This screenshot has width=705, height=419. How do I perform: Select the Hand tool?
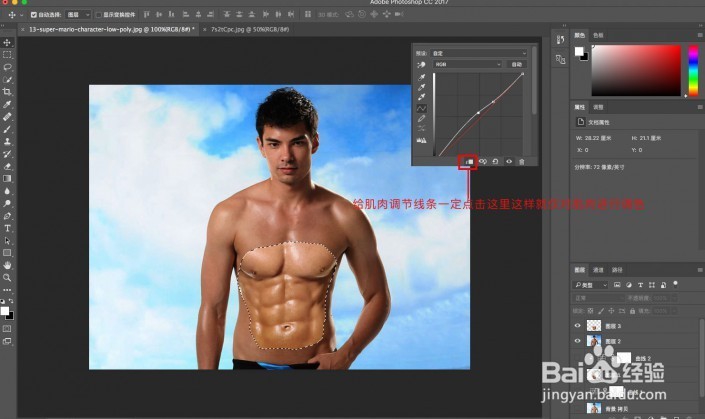pos(7,265)
